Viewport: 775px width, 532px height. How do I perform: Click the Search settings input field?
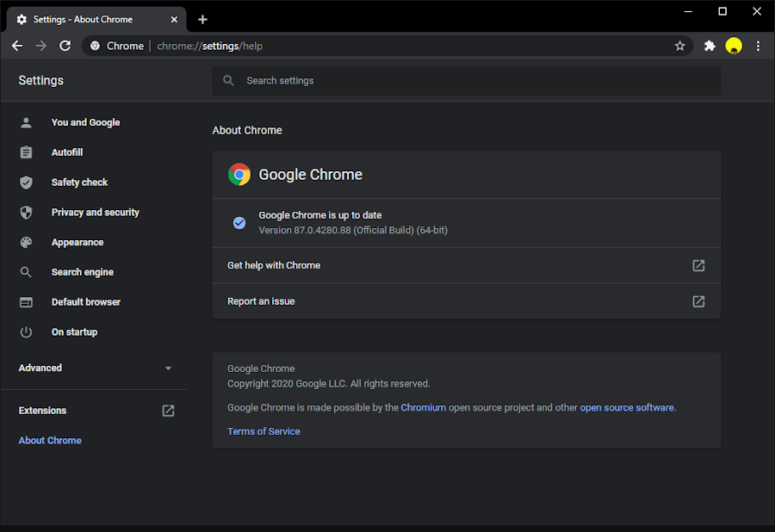(467, 81)
